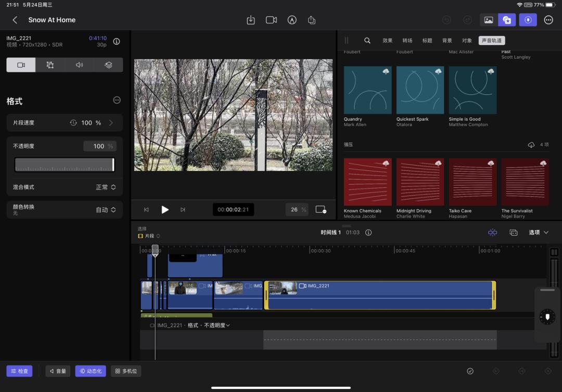Tap the import media icon in top toolbar

[251, 20]
